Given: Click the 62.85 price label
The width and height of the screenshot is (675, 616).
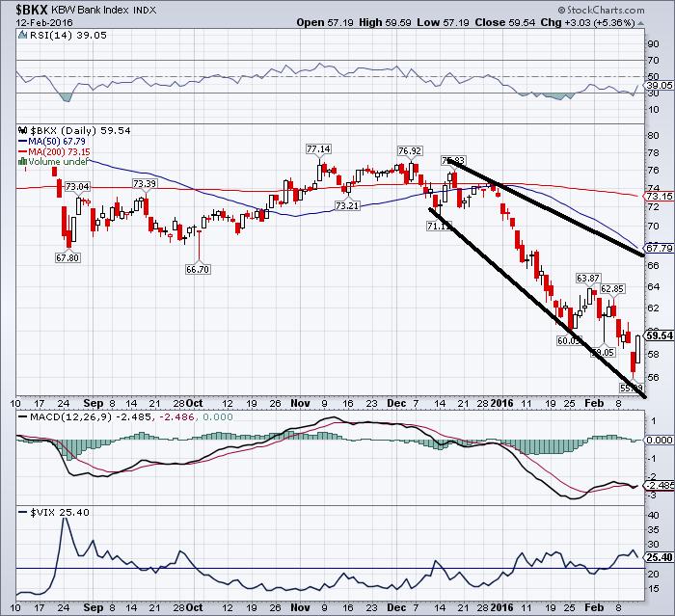Looking at the screenshot, I should [612, 288].
